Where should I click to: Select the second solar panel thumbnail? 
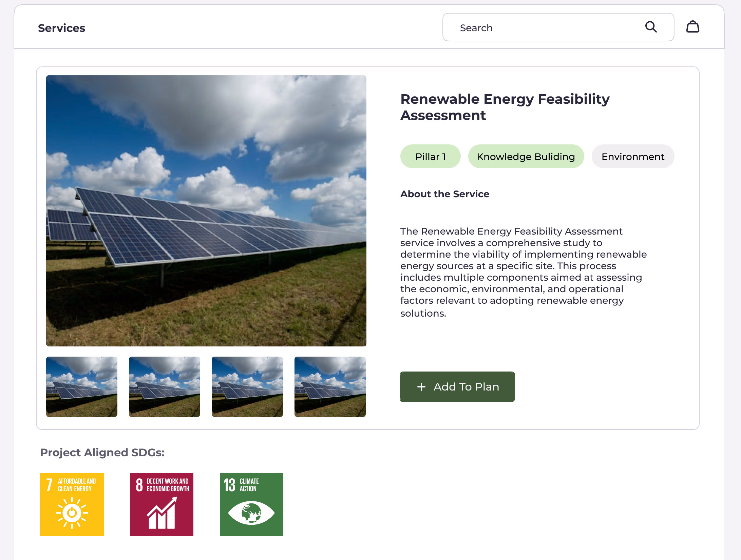(x=165, y=386)
